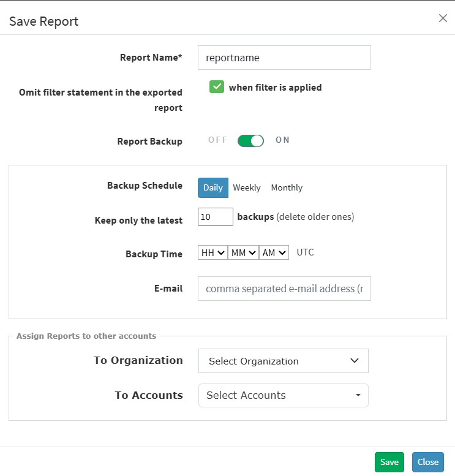Close the Save Report dialog via X icon

pyautogui.click(x=443, y=18)
